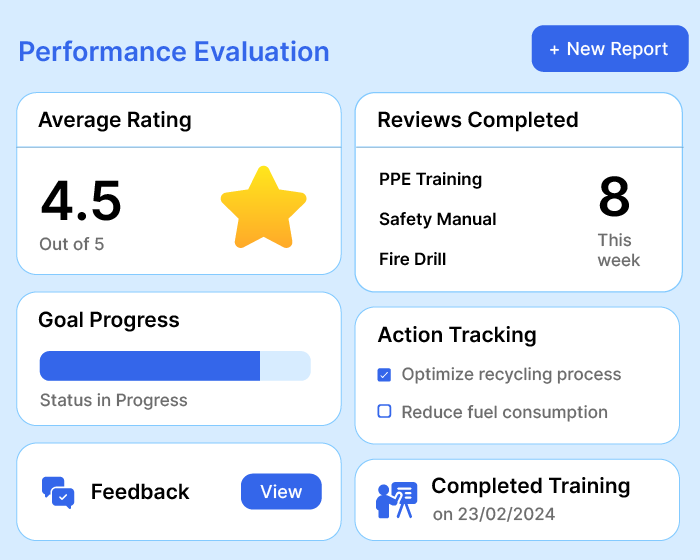Click the Completed Training title text

pos(530,487)
